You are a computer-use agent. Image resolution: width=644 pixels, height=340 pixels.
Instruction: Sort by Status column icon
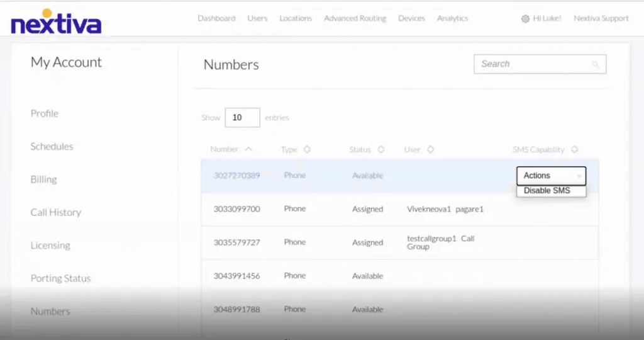380,149
